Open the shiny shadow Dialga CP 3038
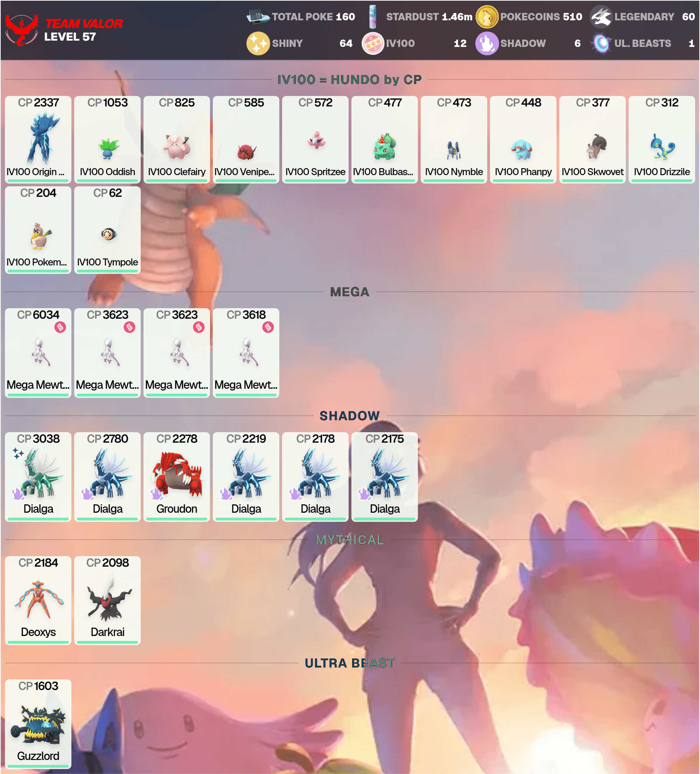Viewport: 700px width, 774px height. 38,476
